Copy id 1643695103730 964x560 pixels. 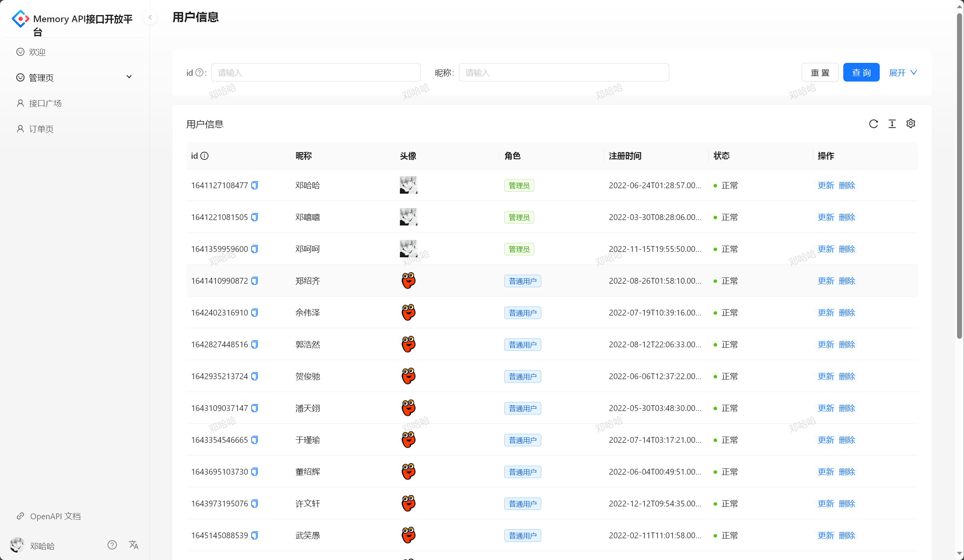coord(255,472)
